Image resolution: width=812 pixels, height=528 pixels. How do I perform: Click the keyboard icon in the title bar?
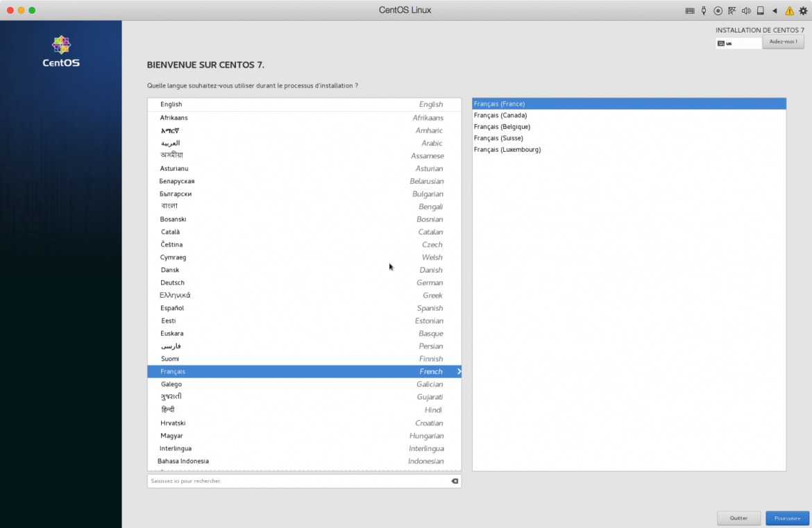coord(689,10)
